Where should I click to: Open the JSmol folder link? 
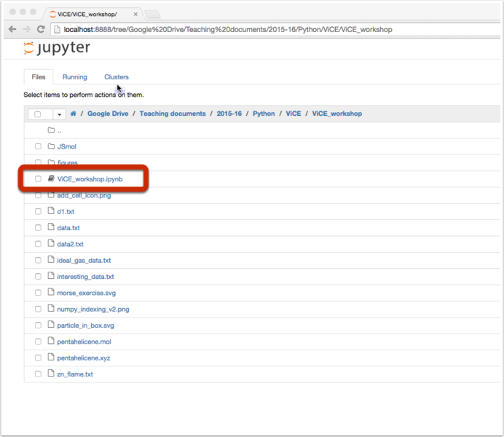tap(66, 146)
